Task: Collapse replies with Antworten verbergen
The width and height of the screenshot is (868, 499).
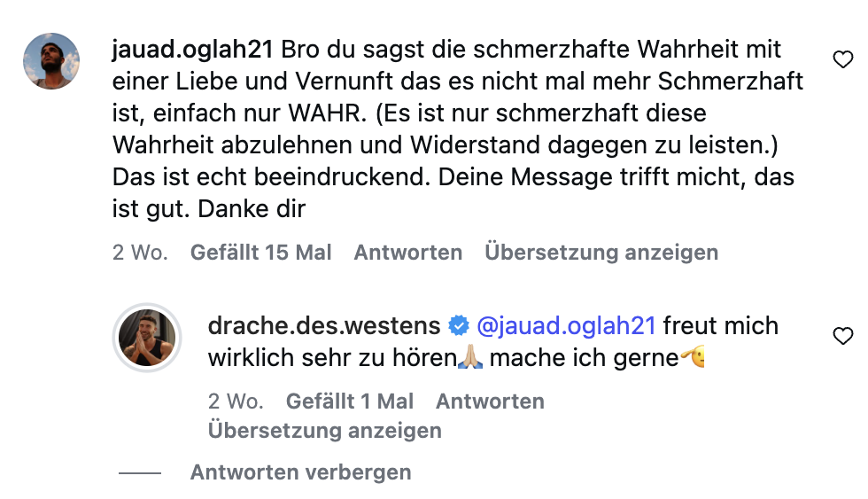Action: point(300,472)
